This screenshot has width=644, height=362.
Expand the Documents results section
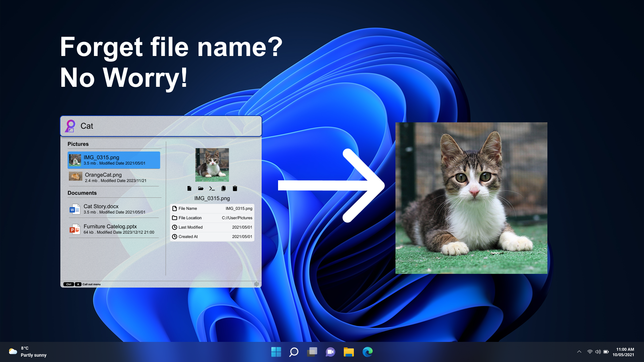(x=82, y=193)
